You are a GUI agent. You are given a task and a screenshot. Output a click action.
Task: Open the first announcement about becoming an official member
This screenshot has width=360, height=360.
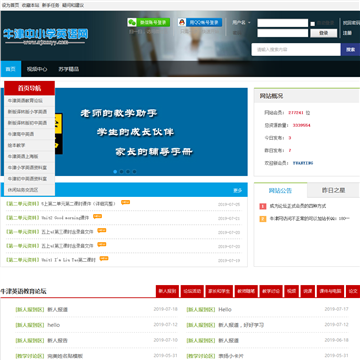click(298, 206)
